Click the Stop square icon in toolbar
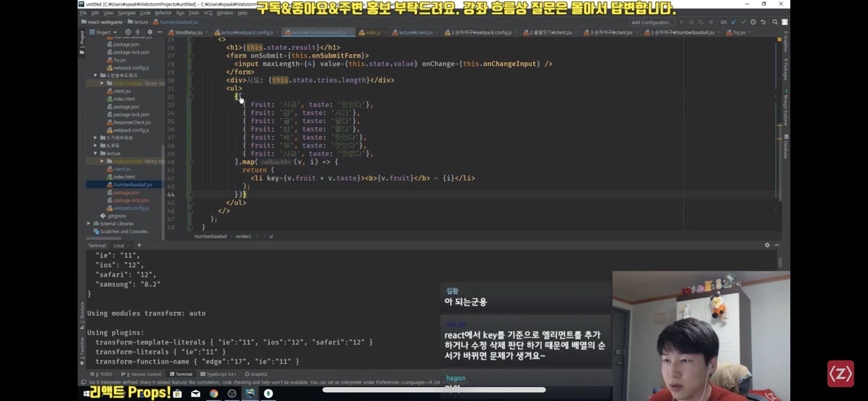The height and width of the screenshot is (401, 868). point(711,22)
